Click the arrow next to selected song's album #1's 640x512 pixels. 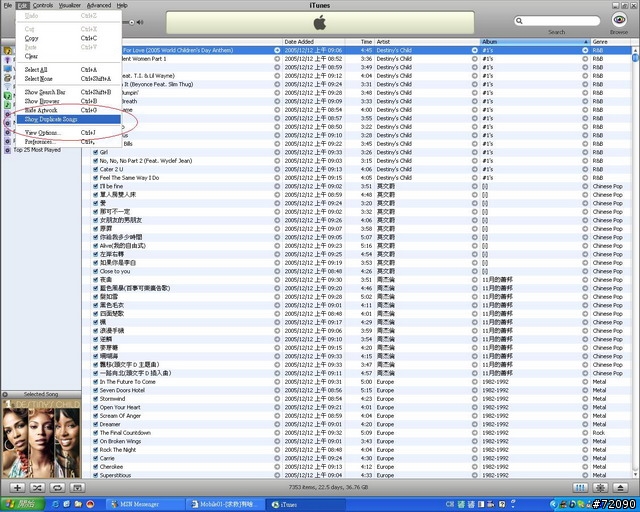[585, 50]
